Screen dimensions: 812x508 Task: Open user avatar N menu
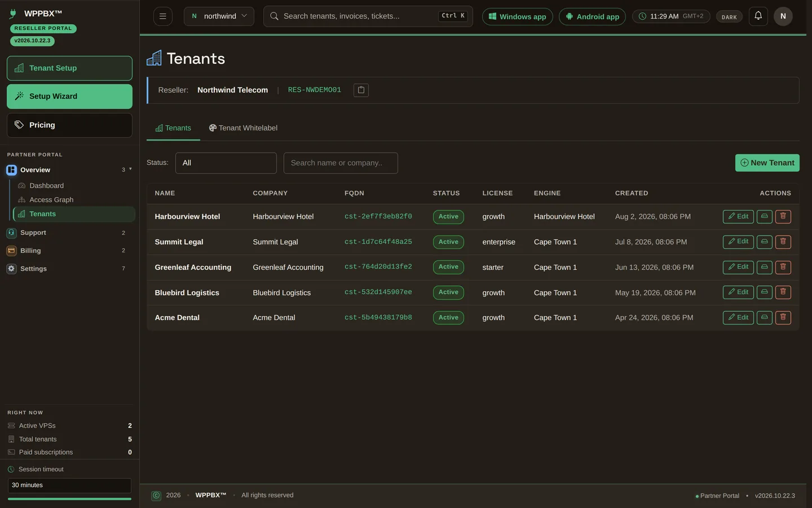point(783,16)
